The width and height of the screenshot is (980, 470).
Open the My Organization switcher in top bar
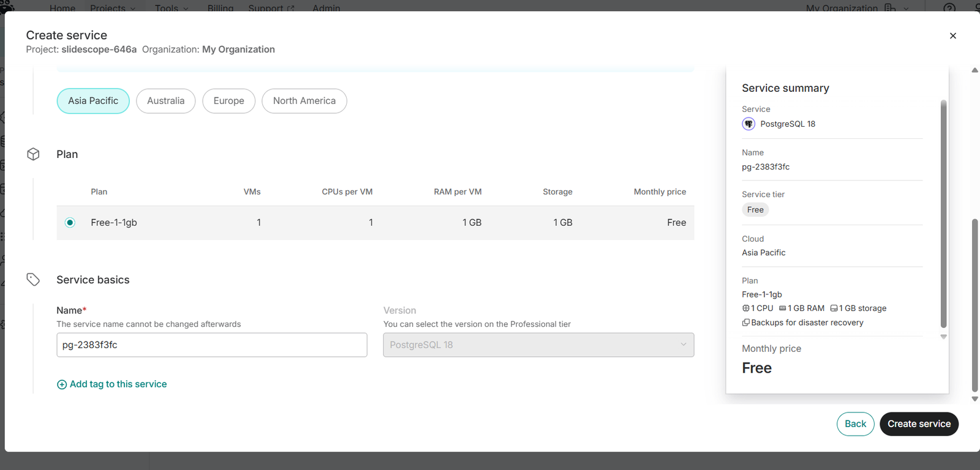coord(858,8)
